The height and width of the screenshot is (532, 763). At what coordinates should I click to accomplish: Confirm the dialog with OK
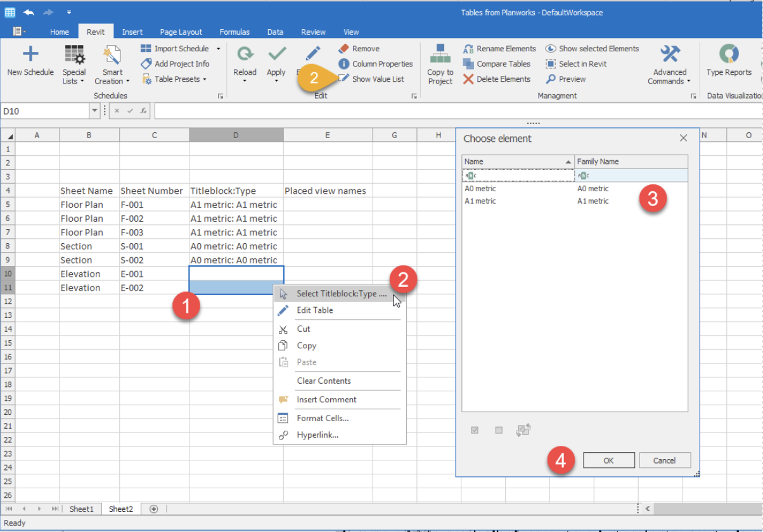click(608, 460)
